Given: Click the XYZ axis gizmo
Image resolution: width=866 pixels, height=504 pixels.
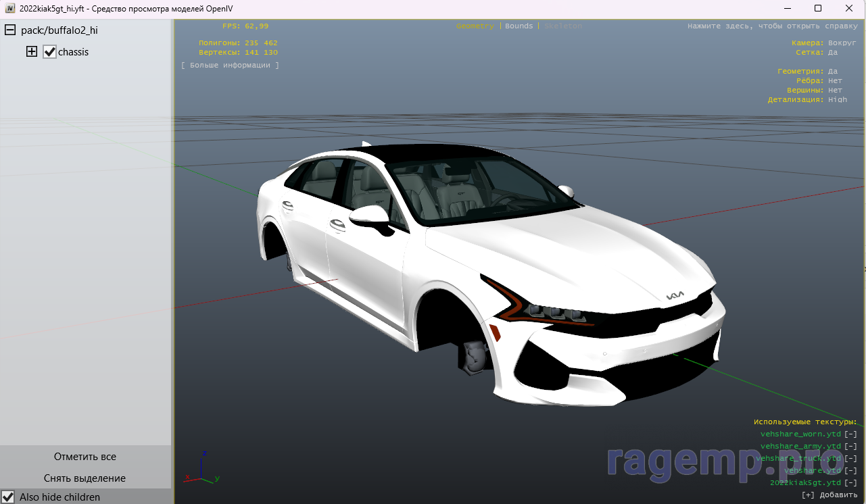Looking at the screenshot, I should coord(201,468).
